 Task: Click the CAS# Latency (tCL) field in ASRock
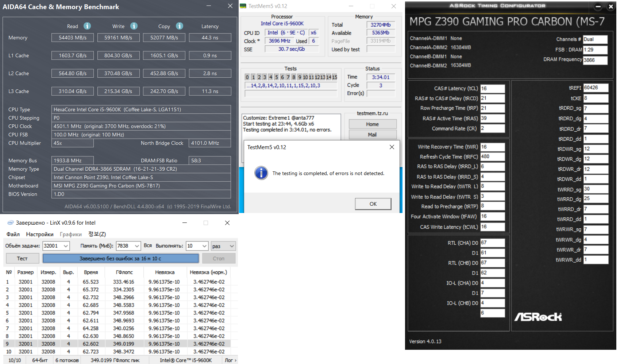tap(493, 88)
